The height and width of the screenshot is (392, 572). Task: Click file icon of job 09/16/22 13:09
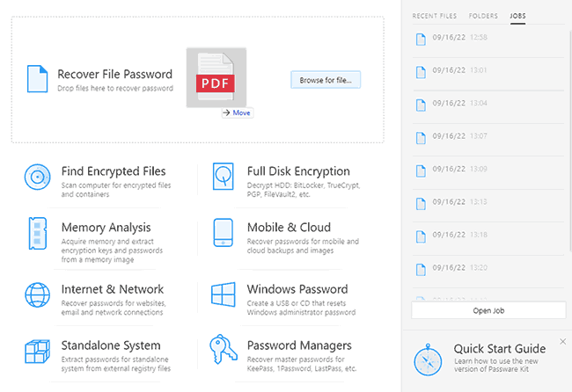421,171
